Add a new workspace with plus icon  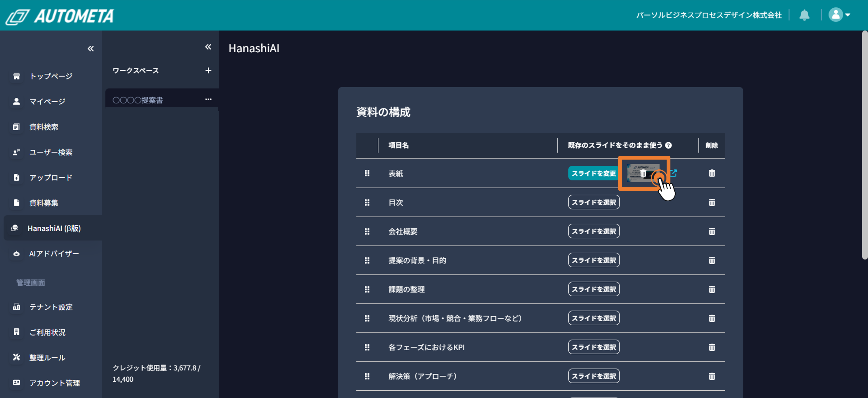coord(208,70)
